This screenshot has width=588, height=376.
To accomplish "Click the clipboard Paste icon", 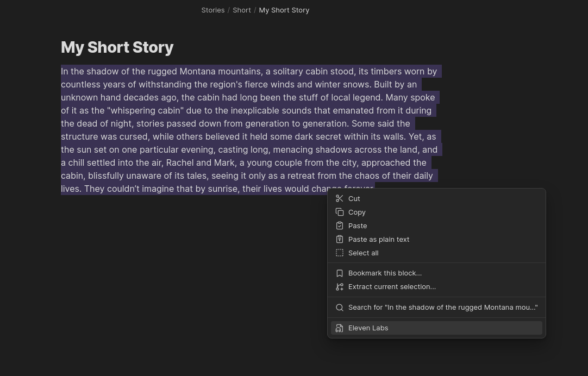I will pos(339,225).
